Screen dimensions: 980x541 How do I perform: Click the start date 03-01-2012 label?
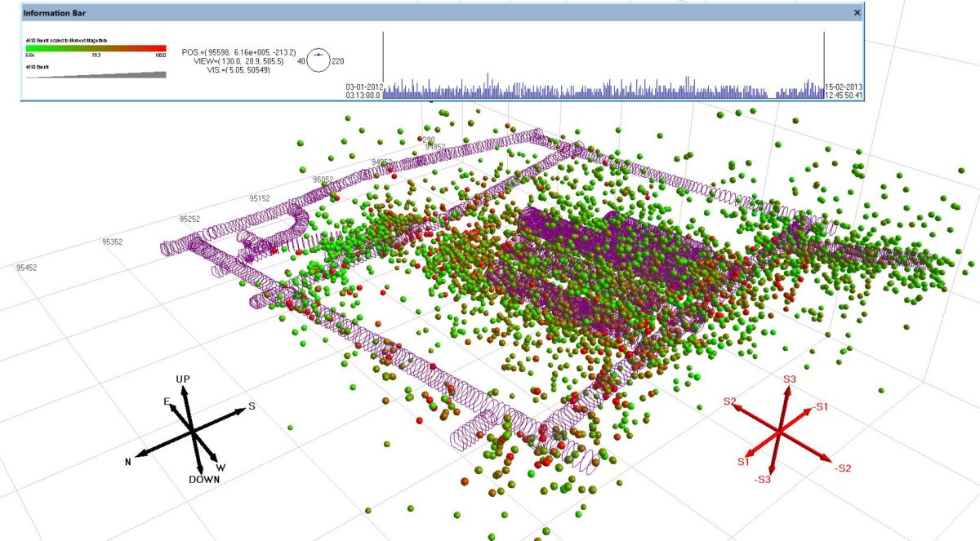point(364,86)
